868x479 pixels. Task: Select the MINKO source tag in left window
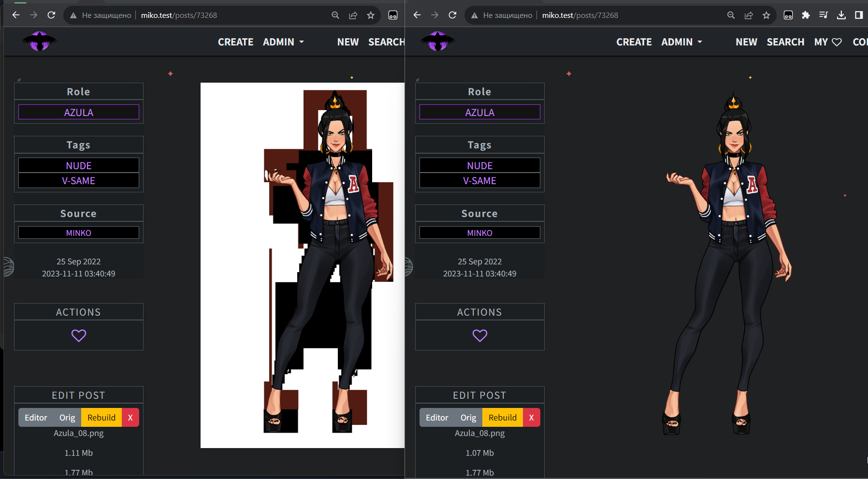pyautogui.click(x=79, y=232)
